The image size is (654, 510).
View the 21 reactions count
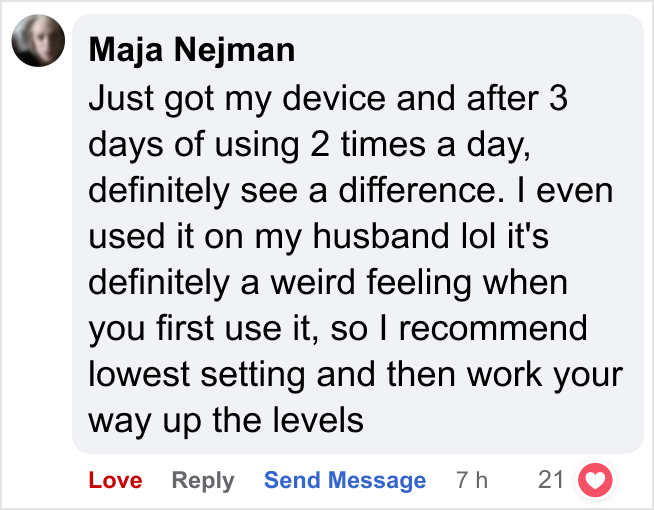coord(551,481)
